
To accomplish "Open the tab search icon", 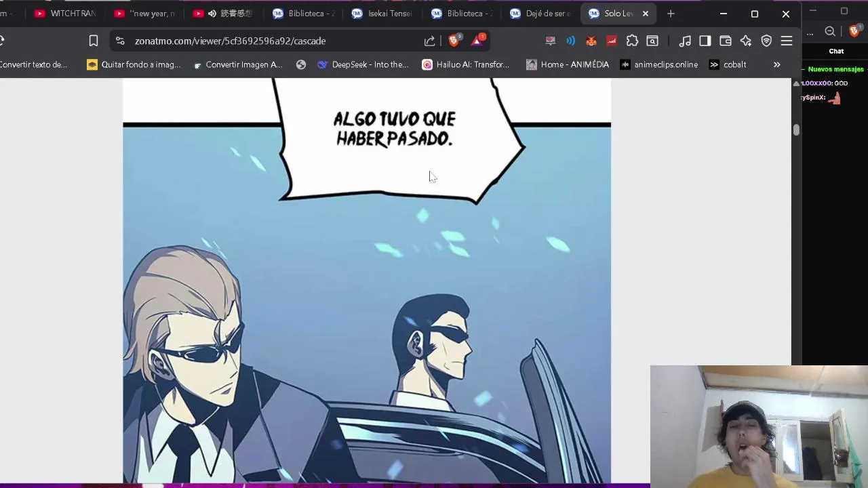I will pyautogui.click(x=652, y=41).
